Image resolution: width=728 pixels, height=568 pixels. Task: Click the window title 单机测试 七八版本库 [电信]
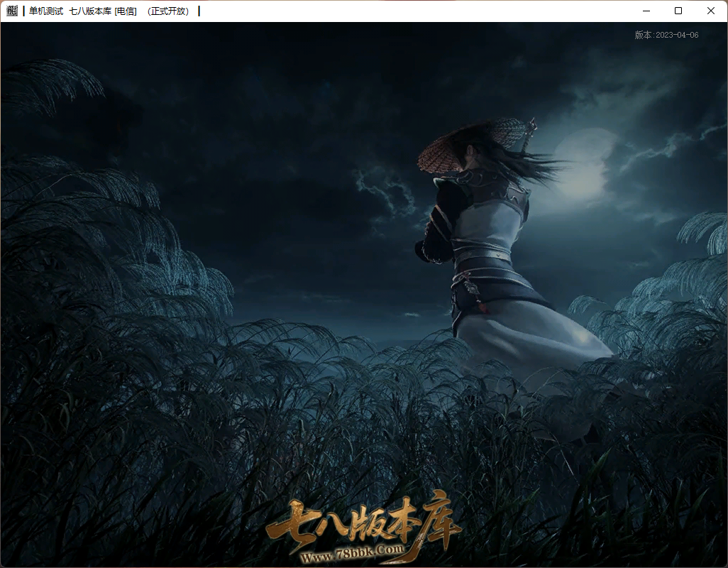(x=83, y=11)
